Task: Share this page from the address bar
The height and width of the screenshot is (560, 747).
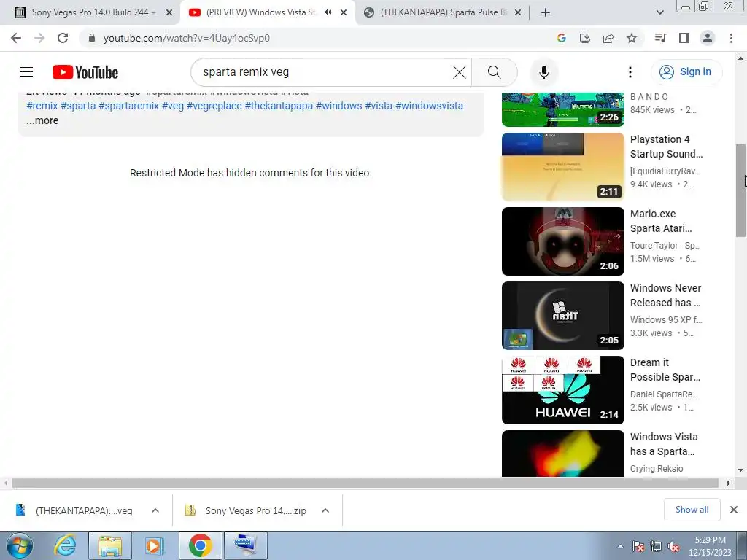Action: [608, 38]
